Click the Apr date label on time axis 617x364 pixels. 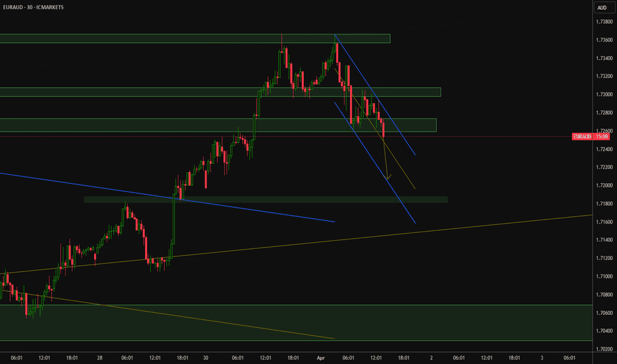coord(320,358)
